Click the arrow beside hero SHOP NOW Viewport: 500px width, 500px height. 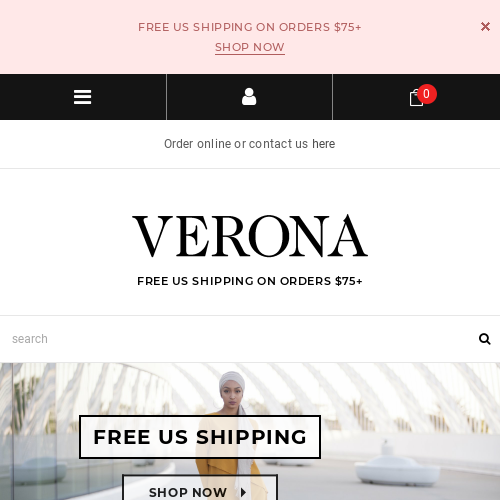pos(243,492)
